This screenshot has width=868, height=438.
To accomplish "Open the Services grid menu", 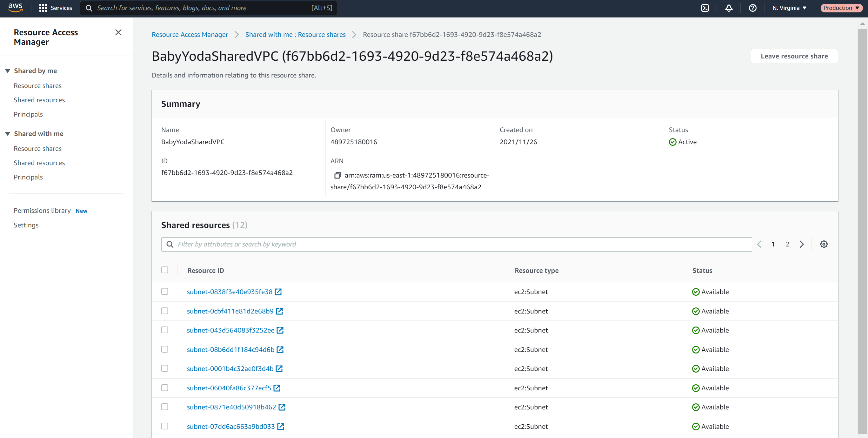I will click(56, 8).
